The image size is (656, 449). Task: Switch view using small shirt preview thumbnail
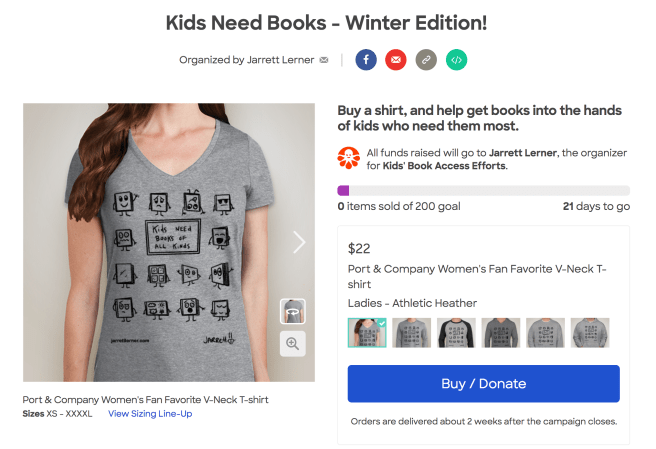pyautogui.click(x=293, y=310)
